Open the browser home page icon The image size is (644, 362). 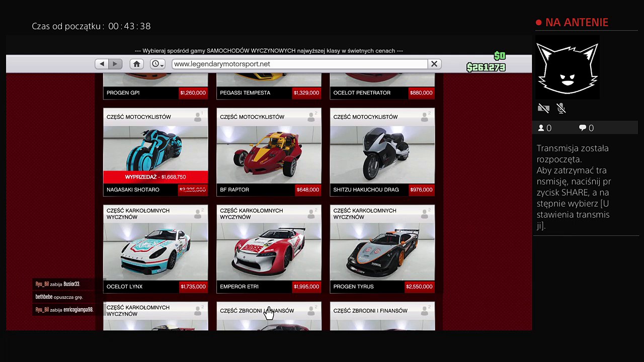tap(136, 64)
